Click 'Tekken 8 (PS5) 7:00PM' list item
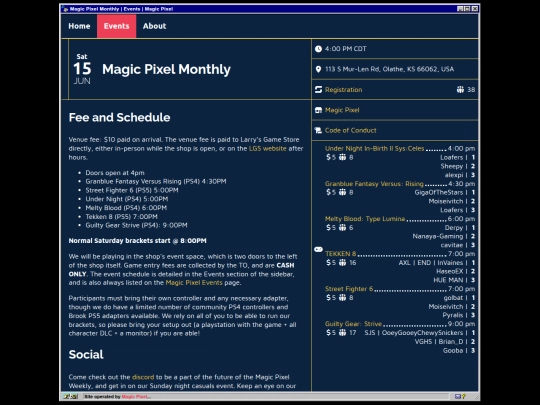The width and height of the screenshot is (540, 405). [122, 217]
